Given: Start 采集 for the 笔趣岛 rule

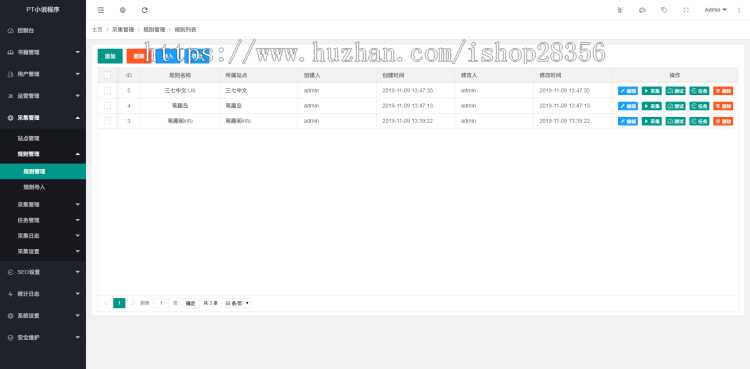Looking at the screenshot, I should tap(651, 106).
